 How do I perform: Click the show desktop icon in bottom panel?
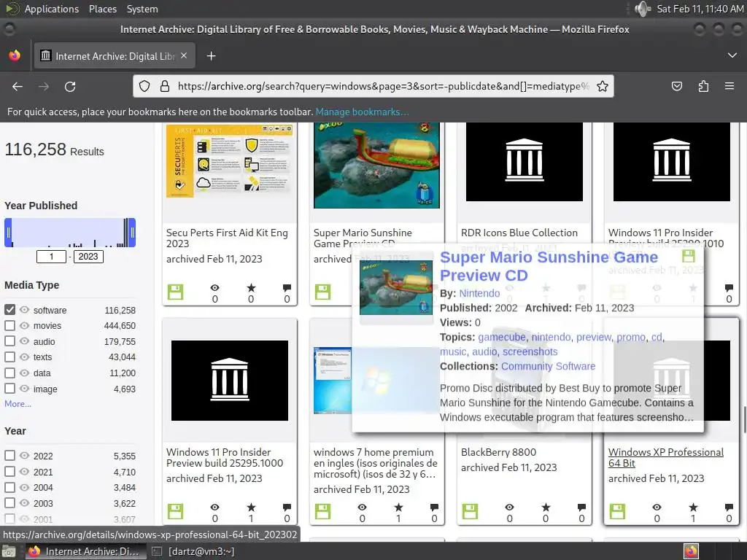pos(9,551)
